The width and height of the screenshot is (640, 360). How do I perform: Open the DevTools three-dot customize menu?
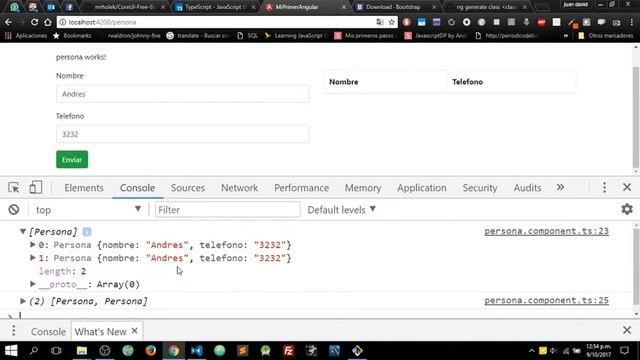pos(604,187)
